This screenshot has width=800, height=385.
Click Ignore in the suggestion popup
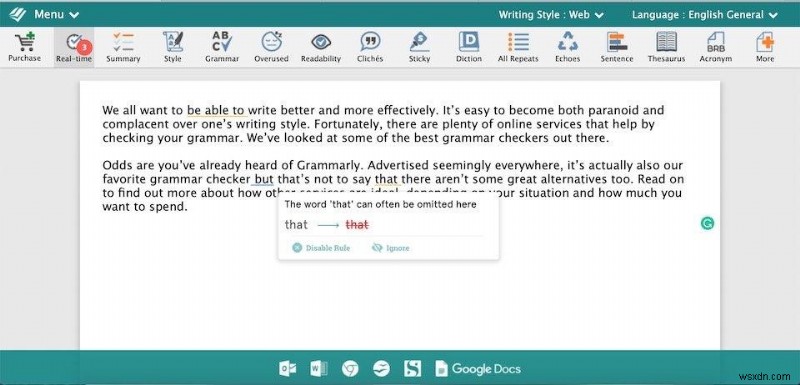[x=391, y=248]
